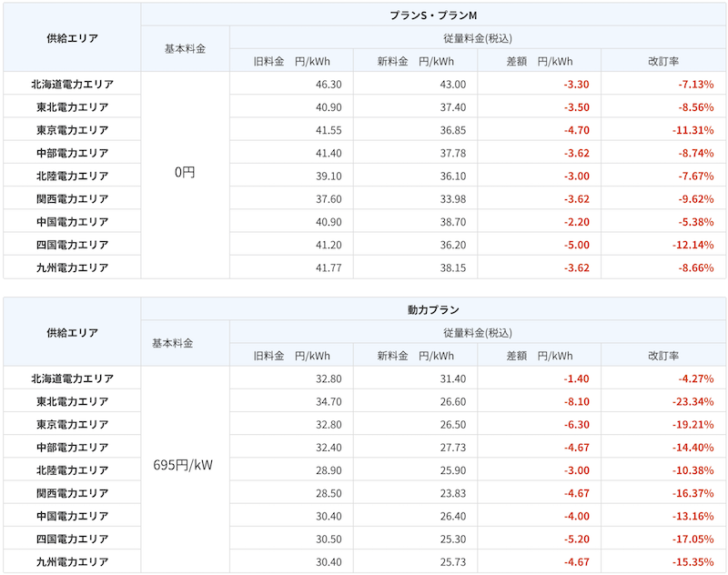Click the revision rate -4.27%

pyautogui.click(x=696, y=379)
